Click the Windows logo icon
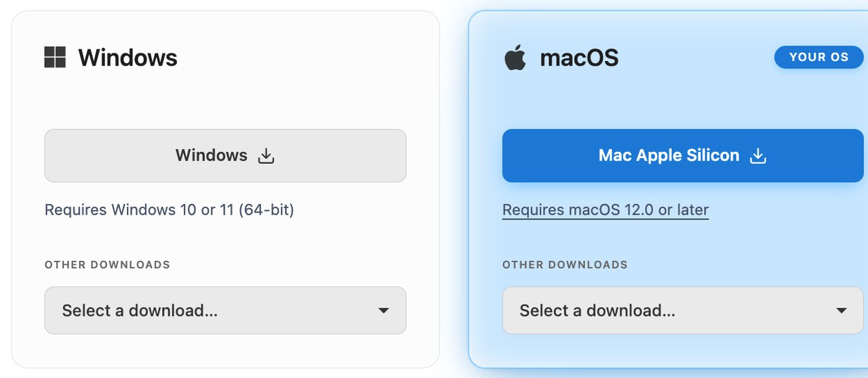The height and width of the screenshot is (378, 868). 55,58
